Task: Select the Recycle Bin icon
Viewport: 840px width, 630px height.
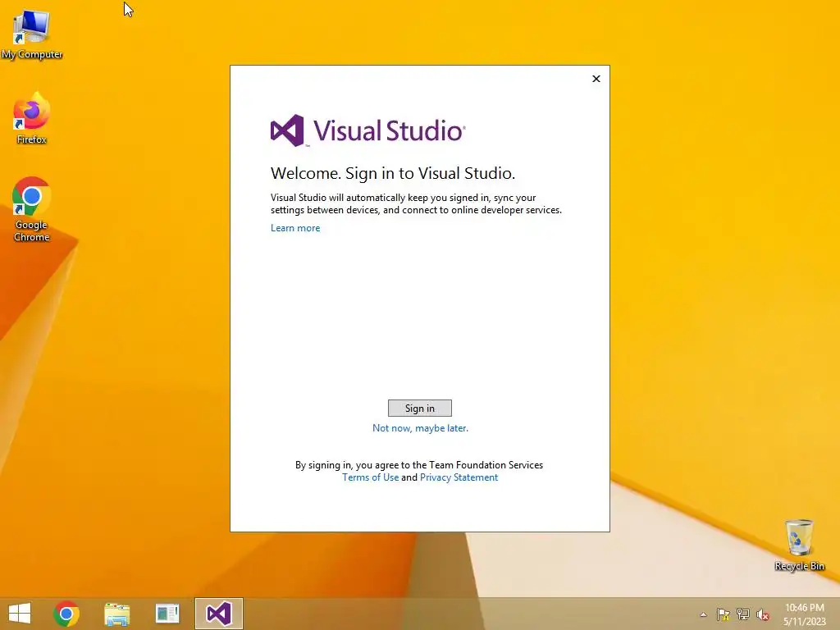Action: coord(799,545)
